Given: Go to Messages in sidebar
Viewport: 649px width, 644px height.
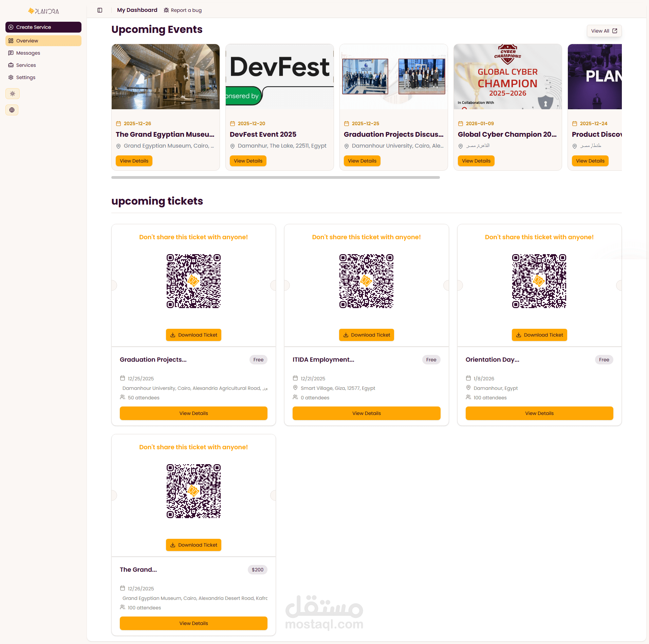Looking at the screenshot, I should [x=43, y=53].
